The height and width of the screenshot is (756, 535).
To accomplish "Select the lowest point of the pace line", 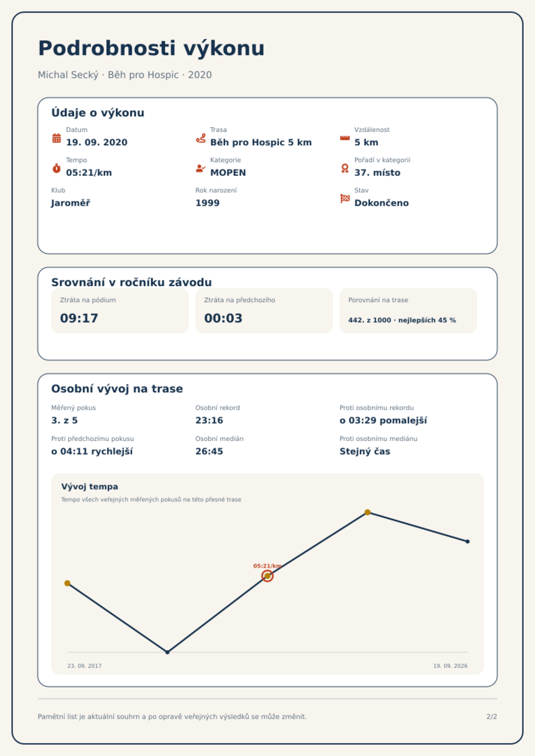I will pyautogui.click(x=167, y=652).
